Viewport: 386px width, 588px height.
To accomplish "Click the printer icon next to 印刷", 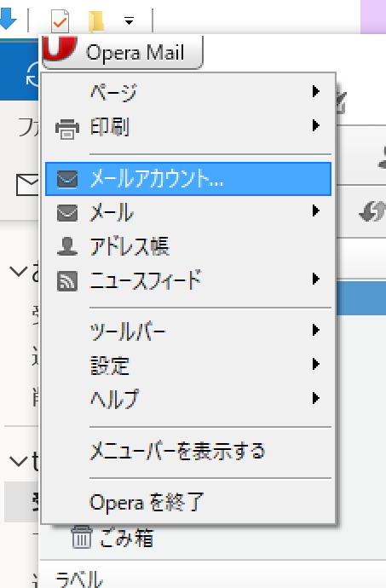I will pyautogui.click(x=67, y=129).
